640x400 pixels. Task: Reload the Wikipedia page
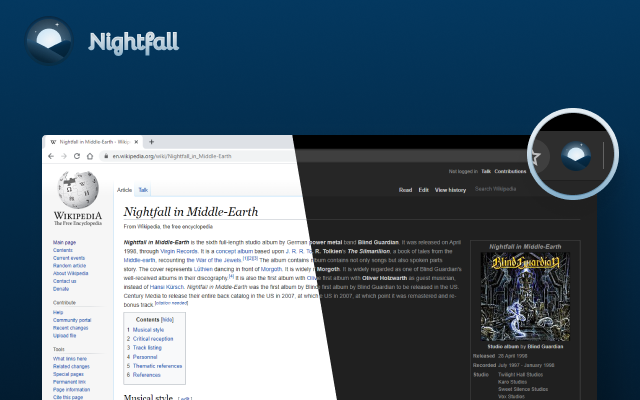tap(77, 156)
